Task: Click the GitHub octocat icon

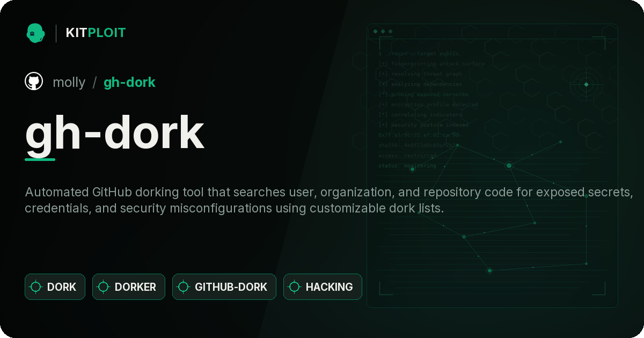Action: [x=34, y=82]
